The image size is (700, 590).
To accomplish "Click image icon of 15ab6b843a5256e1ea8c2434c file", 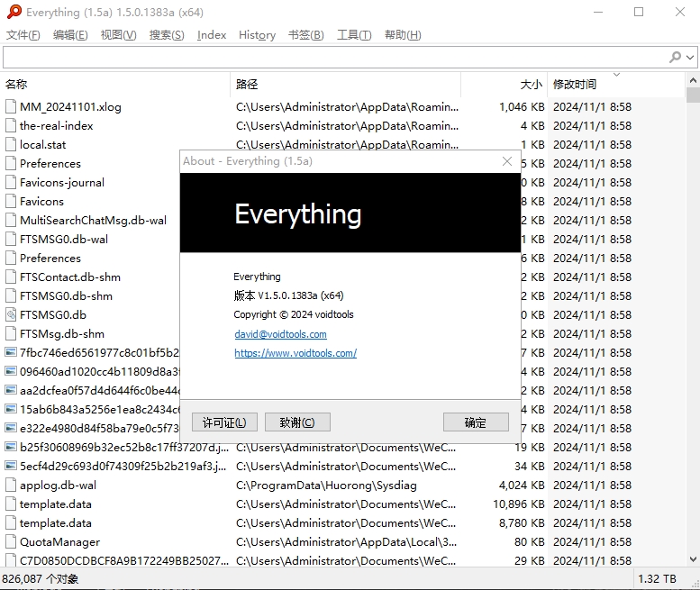I will coord(11,409).
